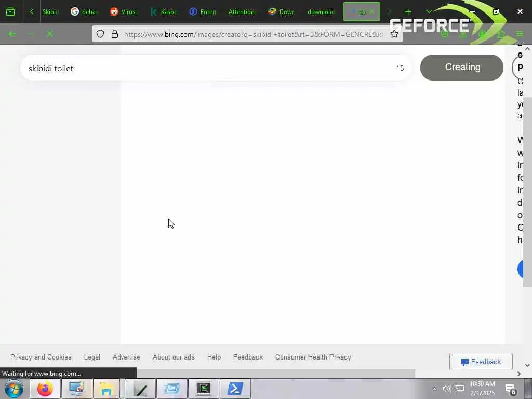The width and height of the screenshot is (532, 399).
Task: Click the 'skibidi toilet' prompt field
Action: click(216, 68)
